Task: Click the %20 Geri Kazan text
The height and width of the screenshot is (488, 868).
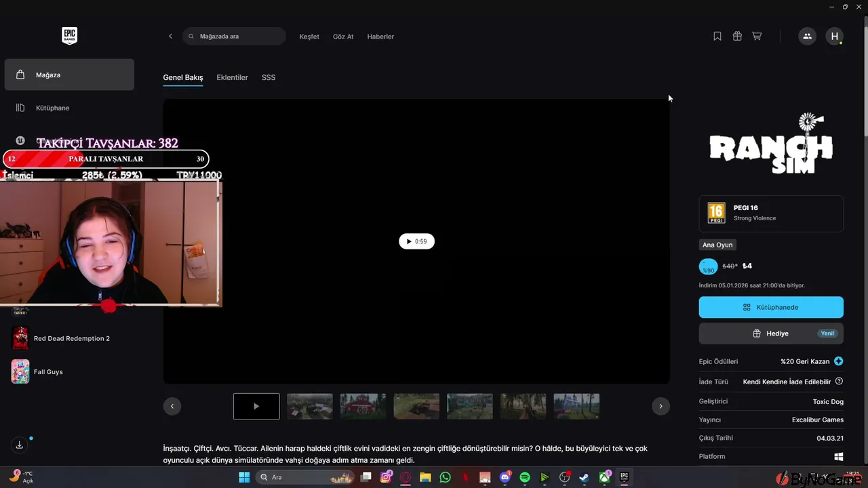Action: pyautogui.click(x=805, y=361)
